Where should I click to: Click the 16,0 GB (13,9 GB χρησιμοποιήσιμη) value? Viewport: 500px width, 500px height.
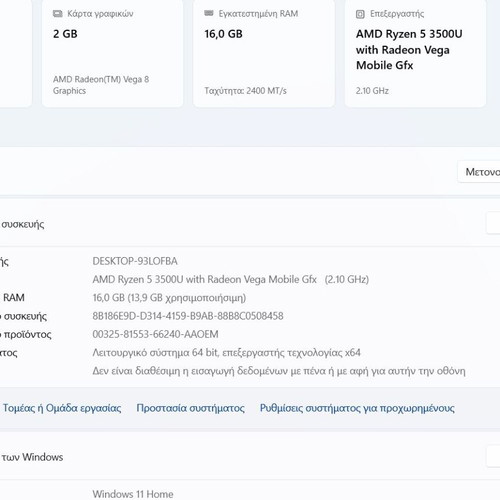pyautogui.click(x=169, y=298)
